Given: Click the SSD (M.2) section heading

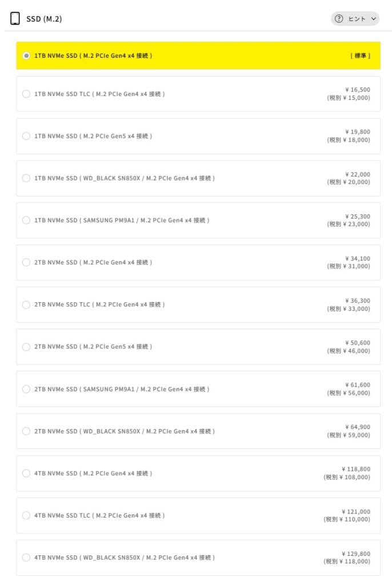Looking at the screenshot, I should pos(44,19).
